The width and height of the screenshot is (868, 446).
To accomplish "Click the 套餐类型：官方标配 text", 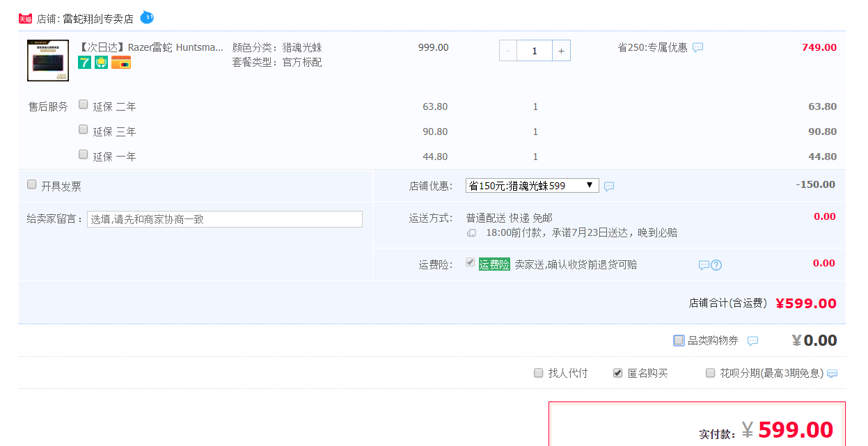I will 277,63.
